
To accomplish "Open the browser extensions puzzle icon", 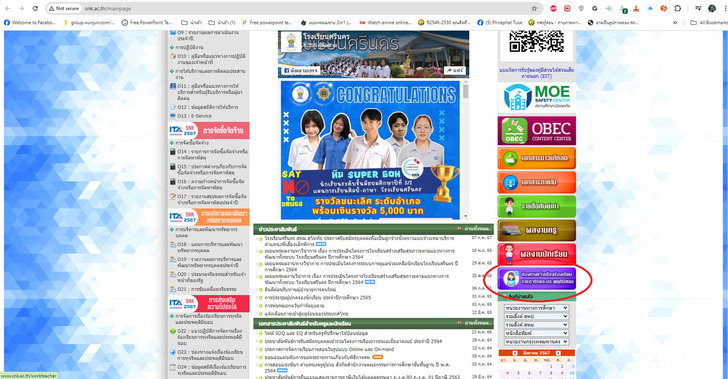I will click(x=678, y=8).
